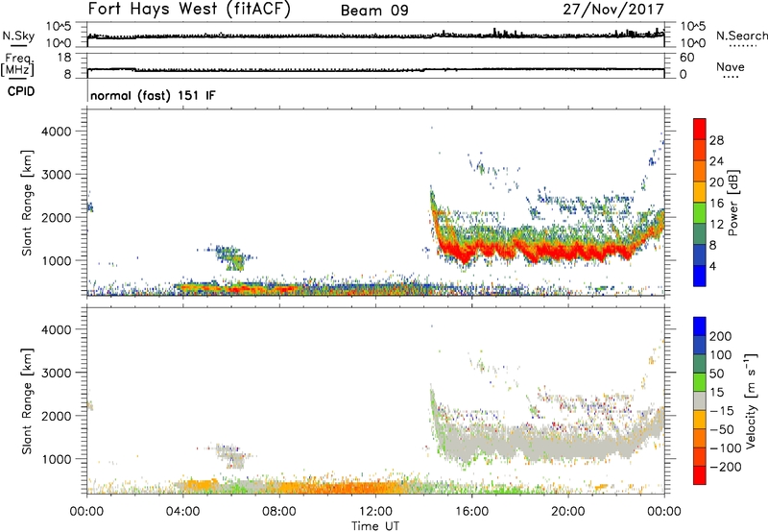
Task: Click the '2000' tick label in the velocity panel
Action: click(57, 416)
